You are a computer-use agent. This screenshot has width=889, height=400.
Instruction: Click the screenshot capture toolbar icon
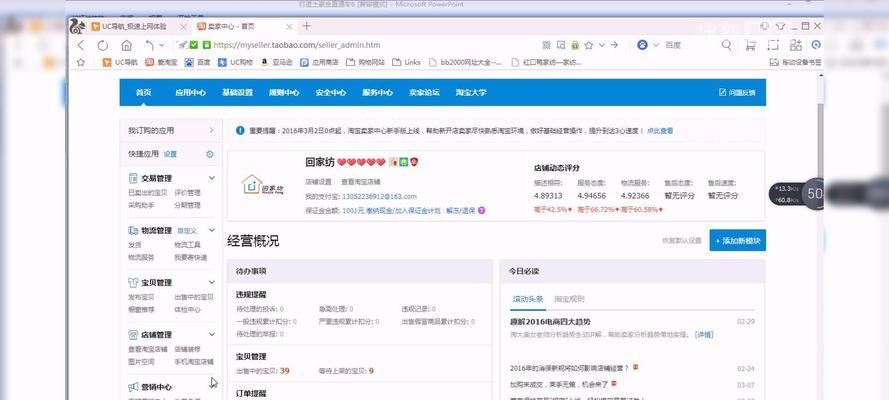pyautogui.click(x=773, y=45)
